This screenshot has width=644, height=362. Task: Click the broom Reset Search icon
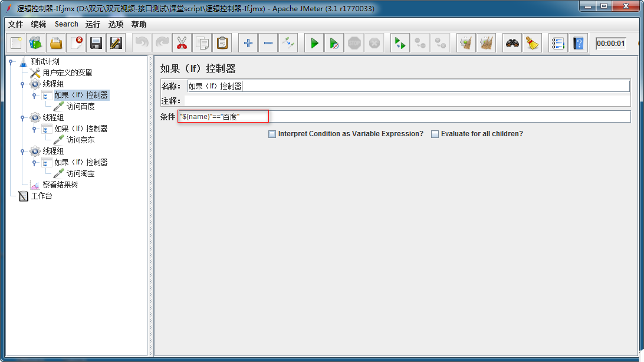[533, 43]
